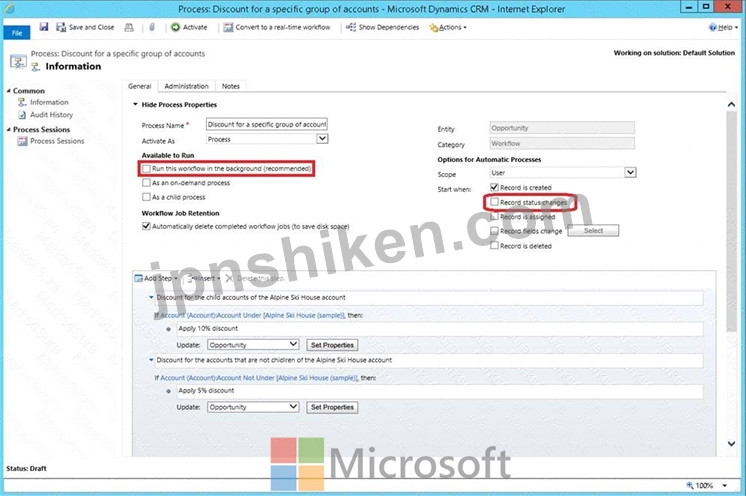
Task: Collapse the Alpine Ski House child accounts step
Action: click(x=151, y=297)
